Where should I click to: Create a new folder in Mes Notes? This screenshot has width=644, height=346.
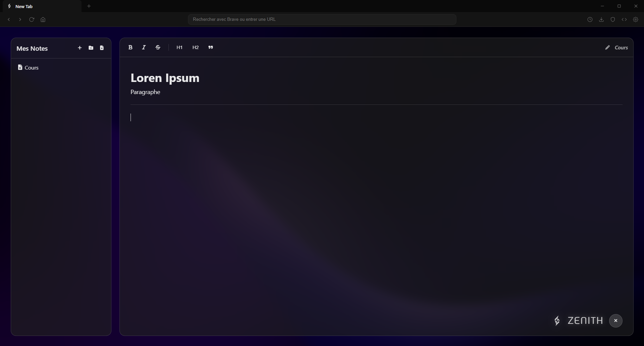(x=91, y=48)
